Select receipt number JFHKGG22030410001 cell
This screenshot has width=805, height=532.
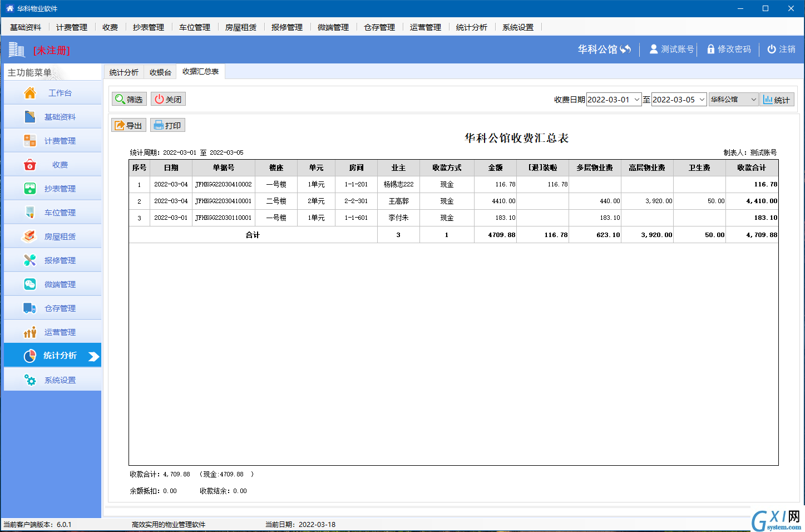[x=224, y=201]
